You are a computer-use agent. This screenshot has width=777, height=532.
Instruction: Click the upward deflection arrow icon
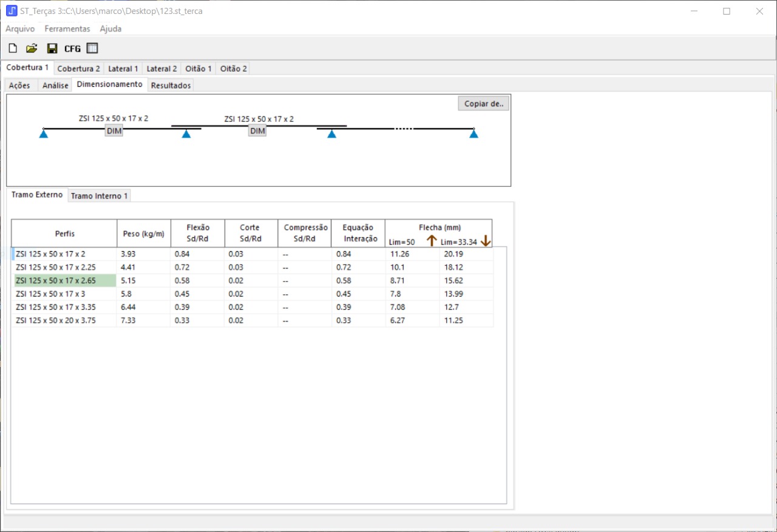(x=432, y=241)
